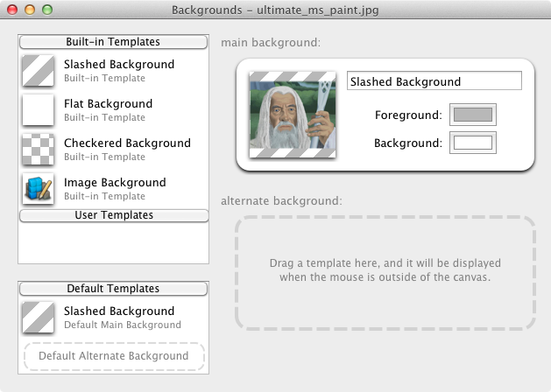Screen dimensions: 551x392
Task: Click the 'Default Main Background' subtitle text
Action: tap(123, 325)
